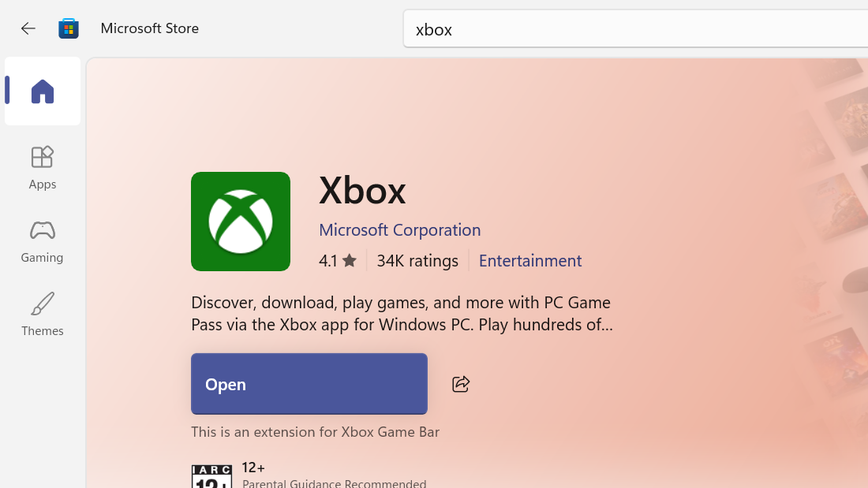The image size is (868, 488).
Task: Open the Gaming section in sidebar
Action: [43, 241]
